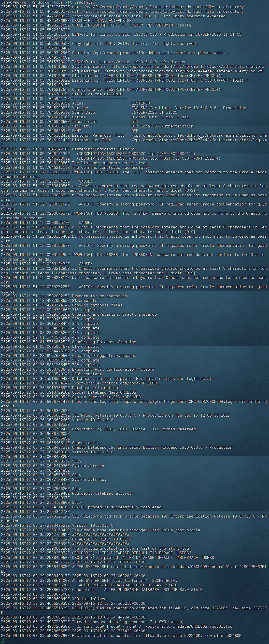This screenshot has width=269, height=644.
Task: Click 'Creating and starting Oracle instance'
Action: [x=114, y=314]
